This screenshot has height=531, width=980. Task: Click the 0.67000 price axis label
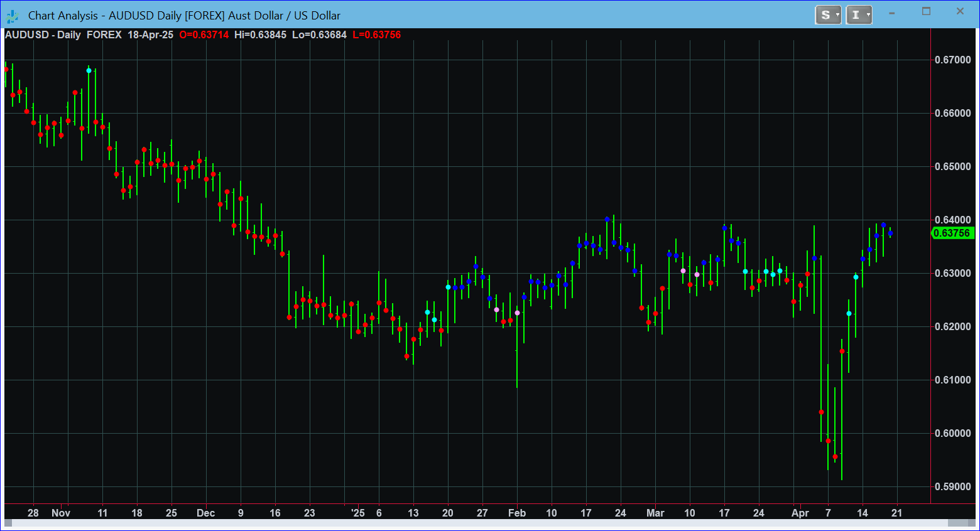pos(953,60)
